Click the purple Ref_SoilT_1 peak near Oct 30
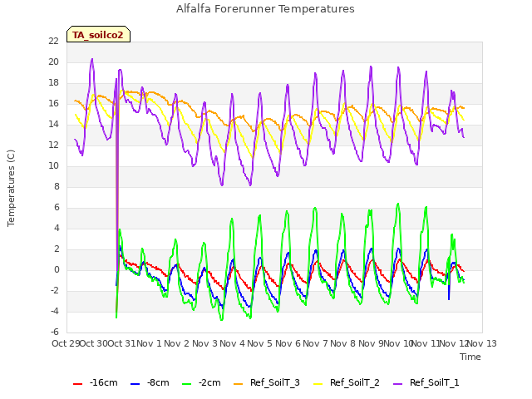The width and height of the screenshot is (532, 399). click(92, 59)
